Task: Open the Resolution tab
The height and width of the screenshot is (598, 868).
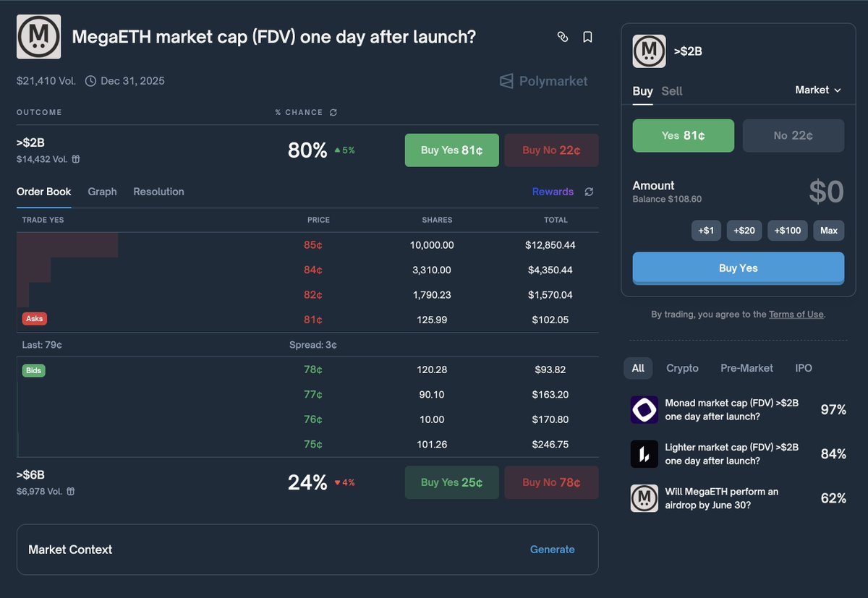Action: [x=158, y=192]
